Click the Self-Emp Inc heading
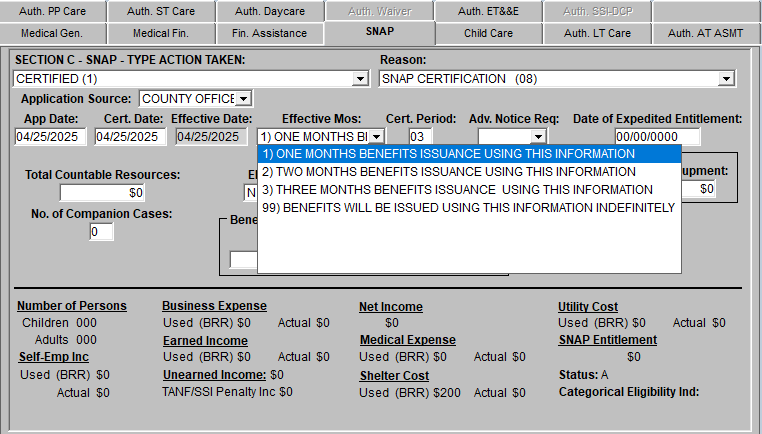Viewport: 762px width, 434px height. [x=53, y=357]
